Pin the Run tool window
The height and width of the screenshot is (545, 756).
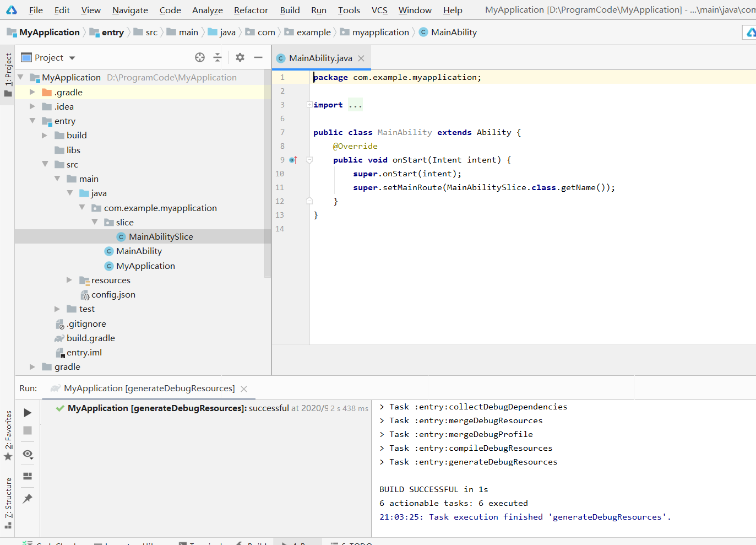[27, 498]
